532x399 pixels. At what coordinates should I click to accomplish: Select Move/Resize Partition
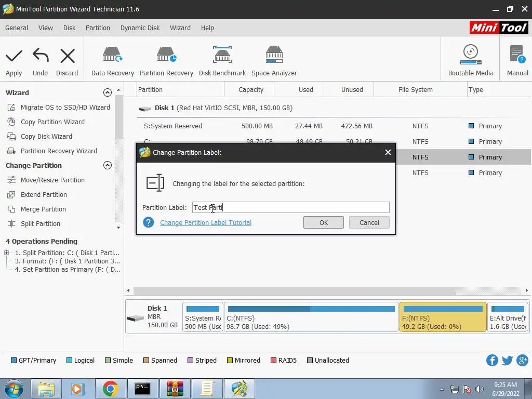(46, 180)
